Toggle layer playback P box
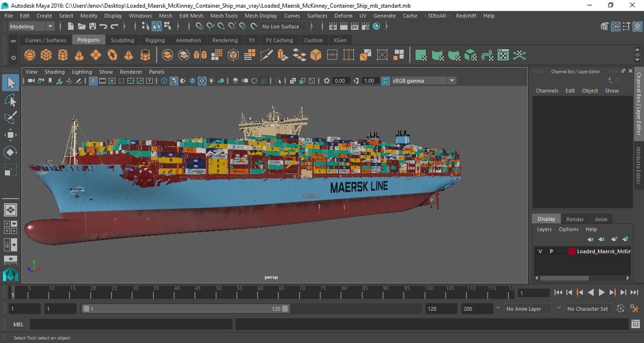The height and width of the screenshot is (343, 644). (551, 251)
